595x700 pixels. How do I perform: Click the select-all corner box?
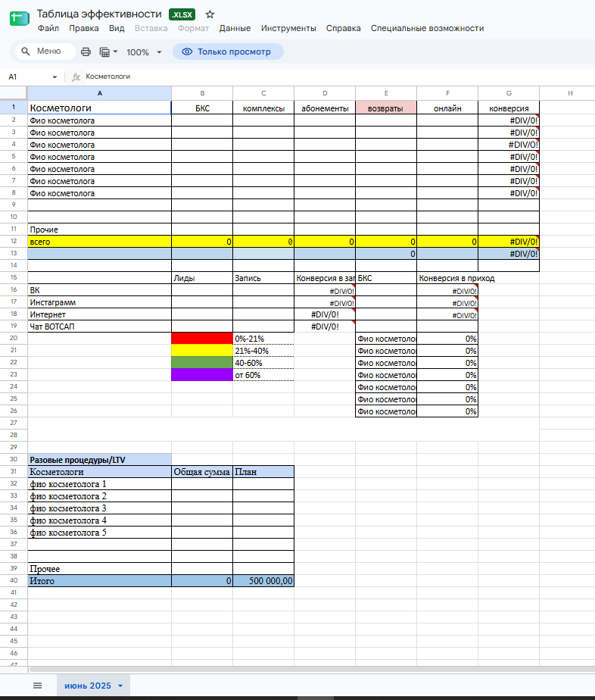point(14,93)
